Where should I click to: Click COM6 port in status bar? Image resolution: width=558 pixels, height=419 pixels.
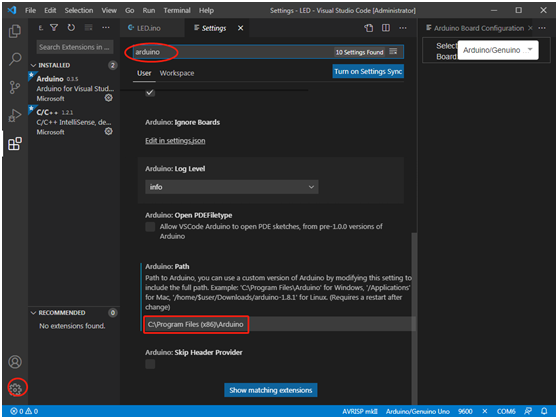coord(506,411)
